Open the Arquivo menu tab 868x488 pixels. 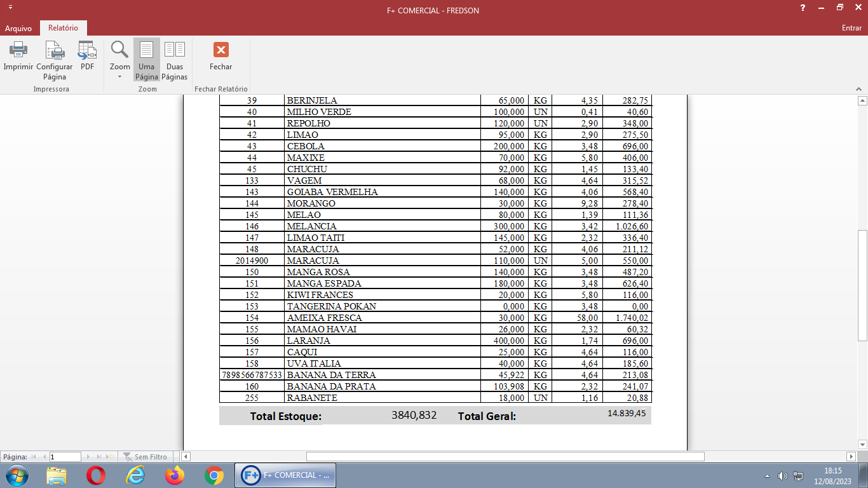coord(18,28)
